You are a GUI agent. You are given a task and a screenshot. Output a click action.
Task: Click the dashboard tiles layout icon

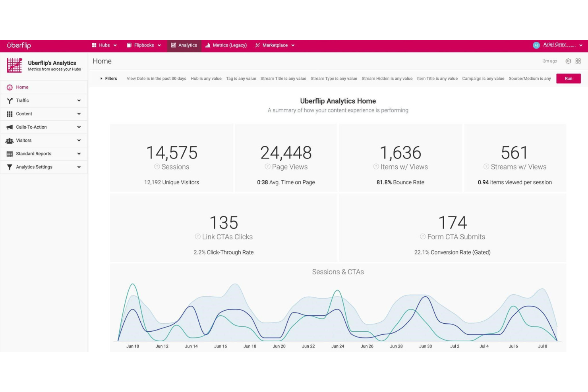point(578,61)
